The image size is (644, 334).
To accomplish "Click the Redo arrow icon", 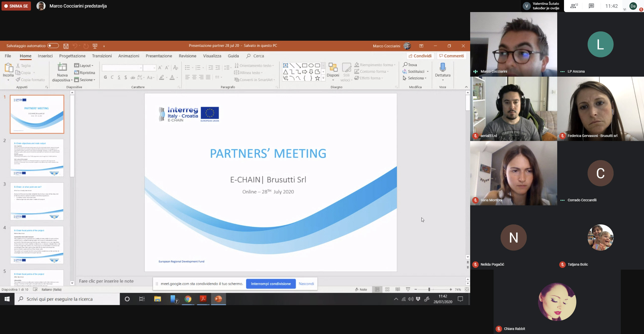I will pyautogui.click(x=86, y=46).
